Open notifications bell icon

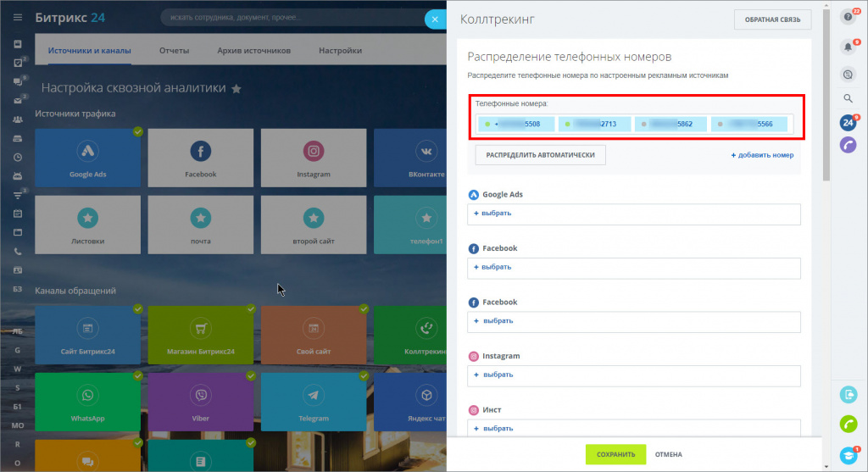click(x=848, y=47)
